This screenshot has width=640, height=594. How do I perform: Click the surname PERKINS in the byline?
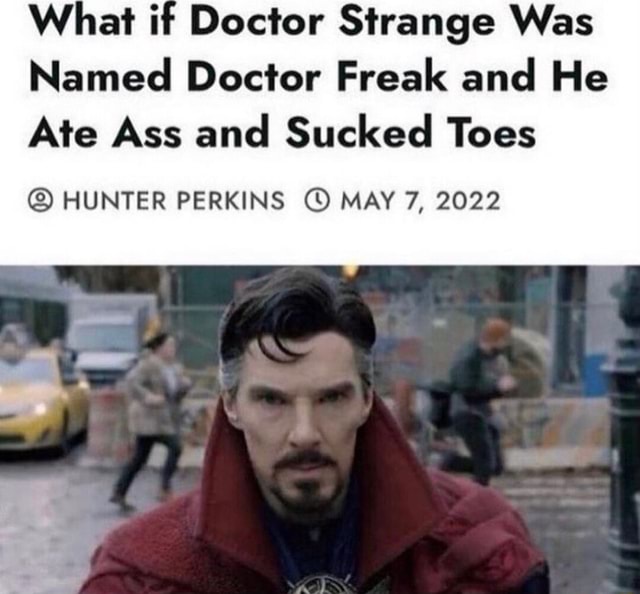coord(230,201)
